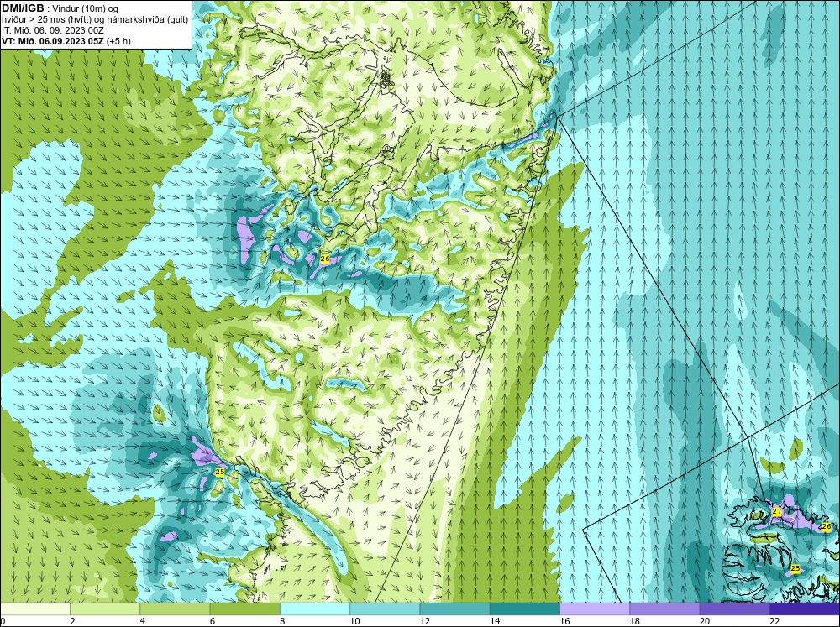The image size is (840, 627).
Task: Click the "0" value on the scale
Action: [x=3, y=621]
